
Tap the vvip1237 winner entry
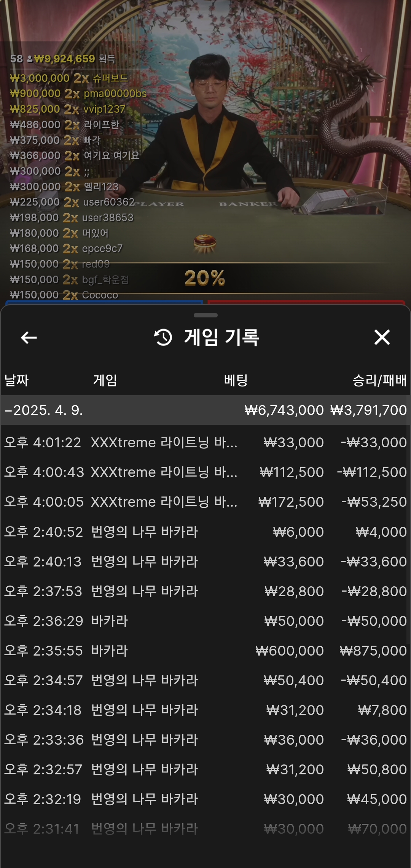click(67, 109)
